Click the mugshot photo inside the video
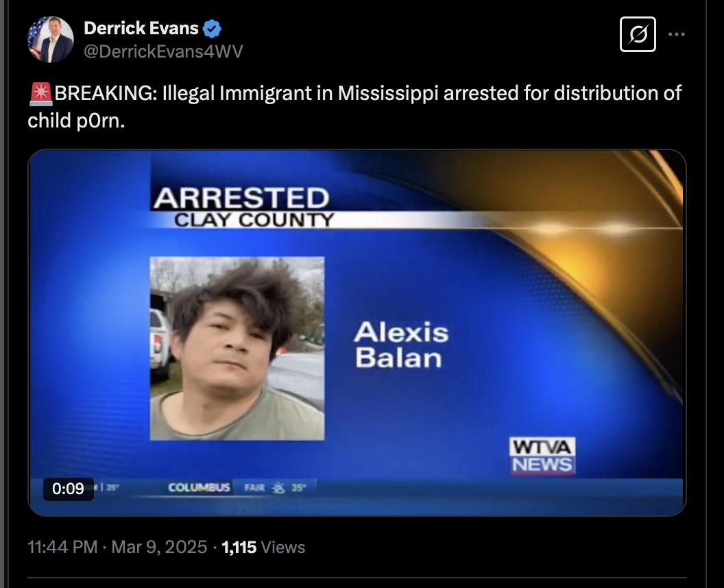This screenshot has width=724, height=588. pos(237,348)
